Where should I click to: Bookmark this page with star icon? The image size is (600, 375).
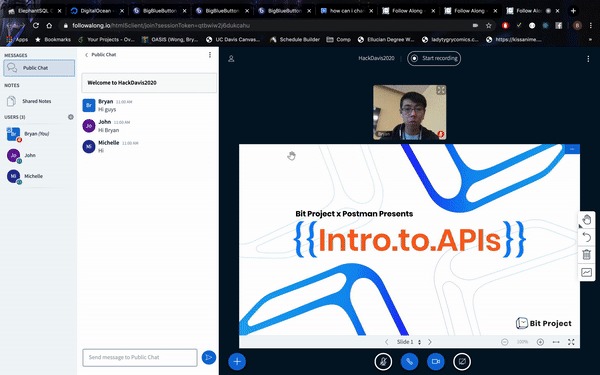488,26
